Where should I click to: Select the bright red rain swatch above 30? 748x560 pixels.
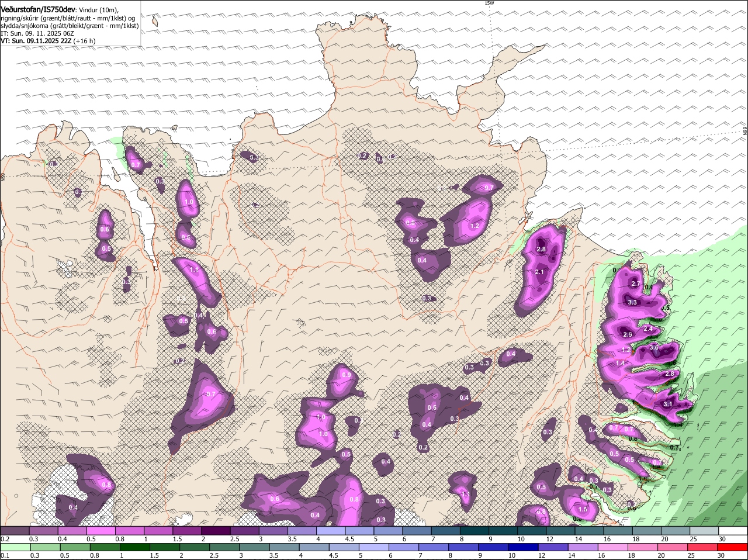(733, 547)
